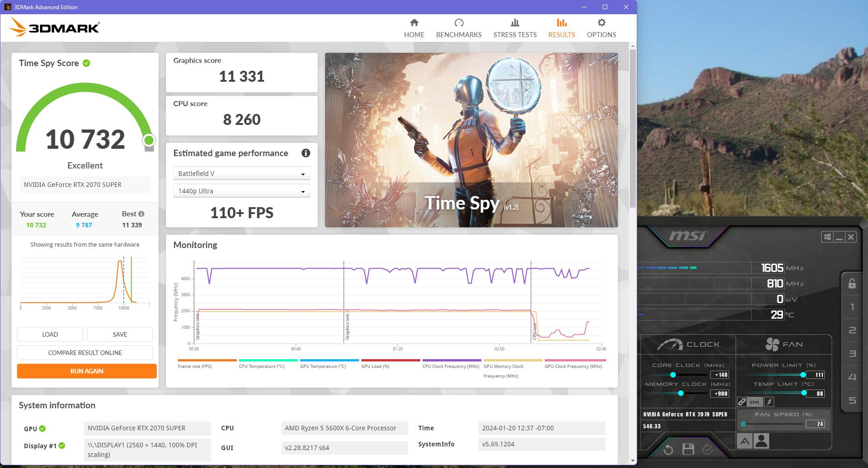Click the CPU score value 8 260
Image resolution: width=868 pixels, height=468 pixels.
click(242, 119)
